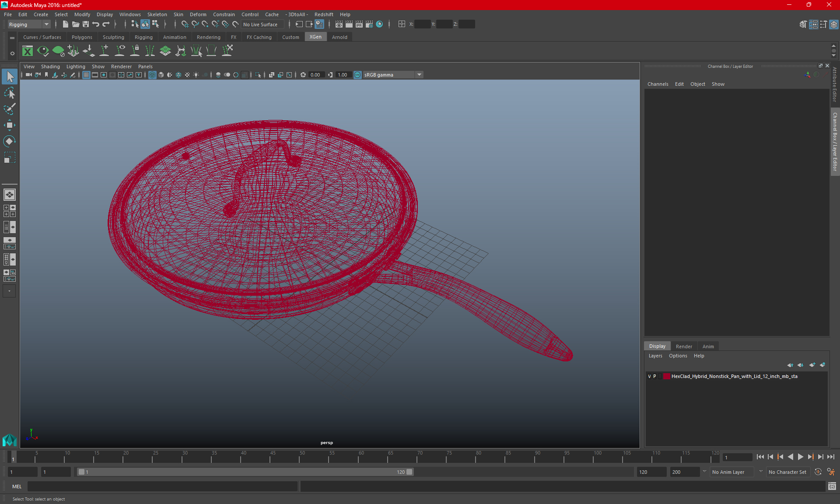Click the Save Scene disk icon
Image resolution: width=840 pixels, height=504 pixels.
point(86,24)
